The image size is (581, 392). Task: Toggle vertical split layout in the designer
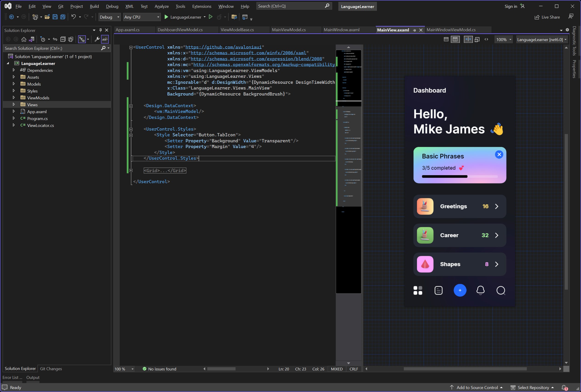click(x=455, y=39)
